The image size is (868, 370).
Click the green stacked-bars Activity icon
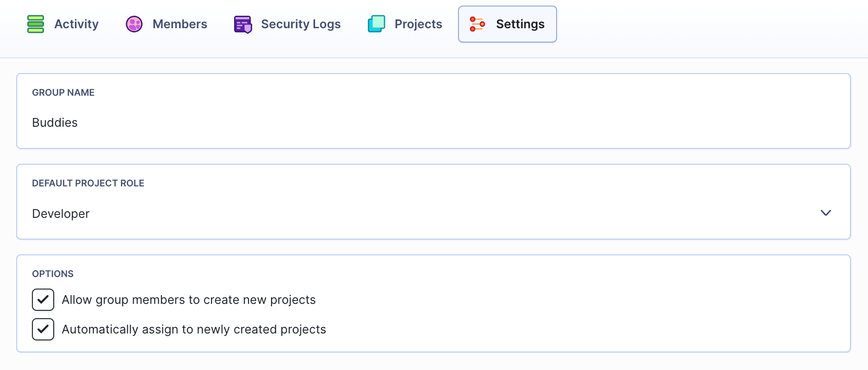[36, 24]
